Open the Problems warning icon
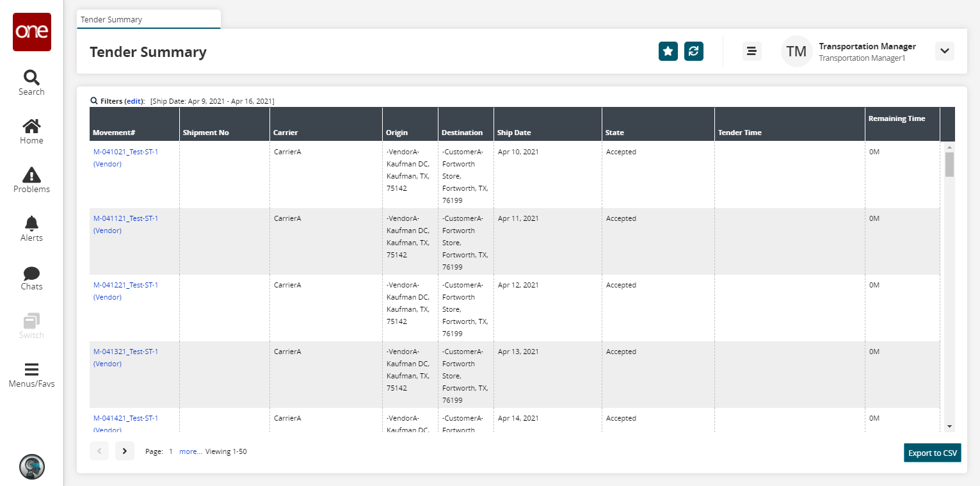The width and height of the screenshot is (980, 486). [x=31, y=180]
